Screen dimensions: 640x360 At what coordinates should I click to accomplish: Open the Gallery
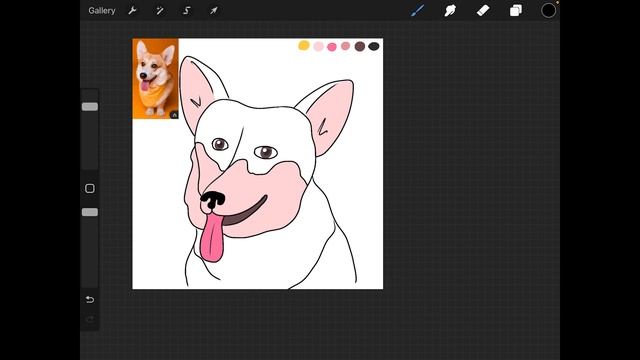pyautogui.click(x=102, y=11)
